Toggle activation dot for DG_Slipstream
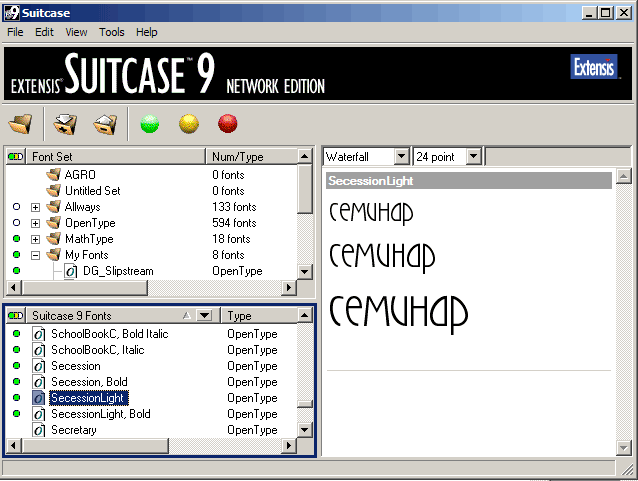The height and width of the screenshot is (481, 638). pyautogui.click(x=16, y=271)
